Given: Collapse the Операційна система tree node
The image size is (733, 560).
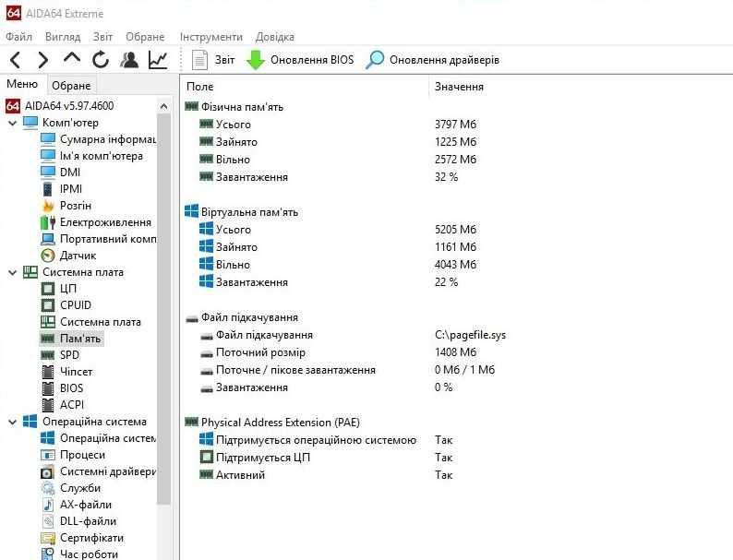Looking at the screenshot, I should coord(13,422).
